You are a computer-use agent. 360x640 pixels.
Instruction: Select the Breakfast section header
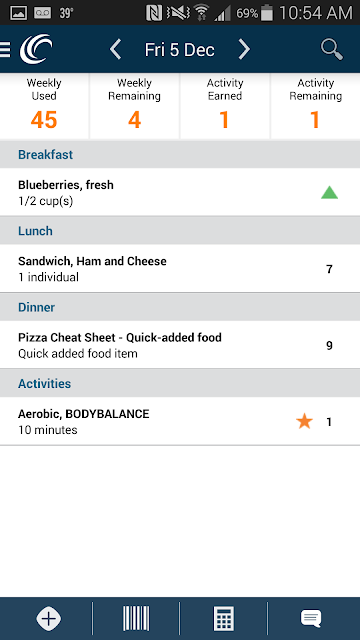(180, 154)
